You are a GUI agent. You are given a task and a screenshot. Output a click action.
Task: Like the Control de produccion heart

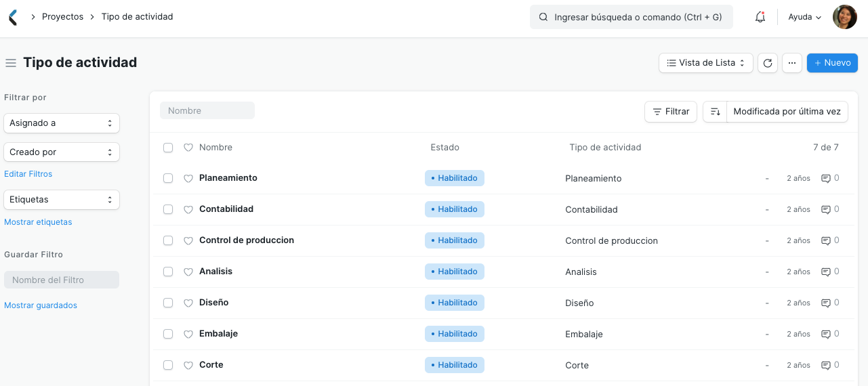188,241
